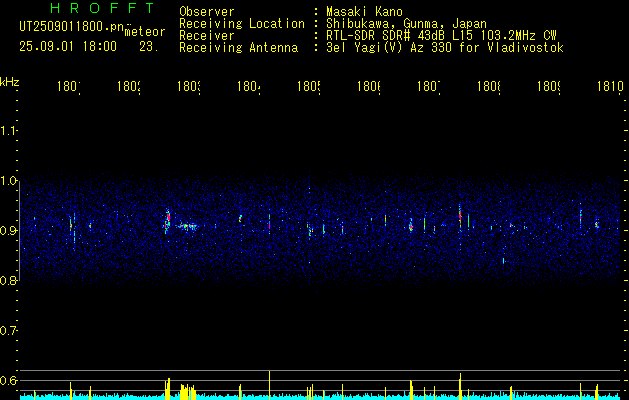This screenshot has height=400, width=629.
Task: Select the observer name "Masaki Kano"
Action: pyautogui.click(x=364, y=11)
